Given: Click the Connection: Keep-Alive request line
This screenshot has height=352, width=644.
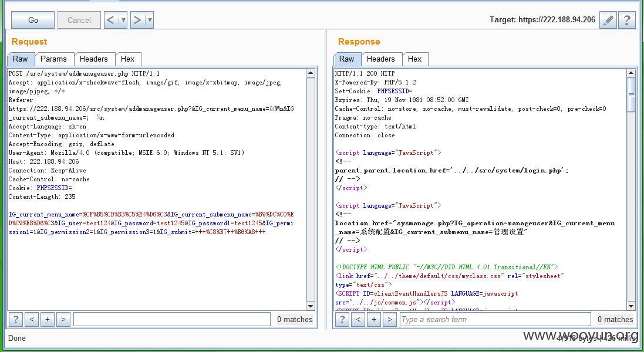Looking at the screenshot, I should click(x=48, y=170).
